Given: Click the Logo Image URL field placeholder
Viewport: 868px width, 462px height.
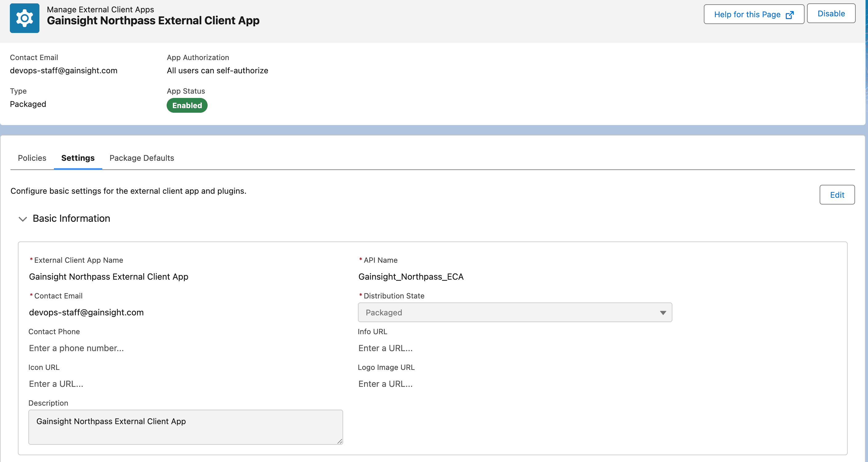Looking at the screenshot, I should click(x=385, y=384).
